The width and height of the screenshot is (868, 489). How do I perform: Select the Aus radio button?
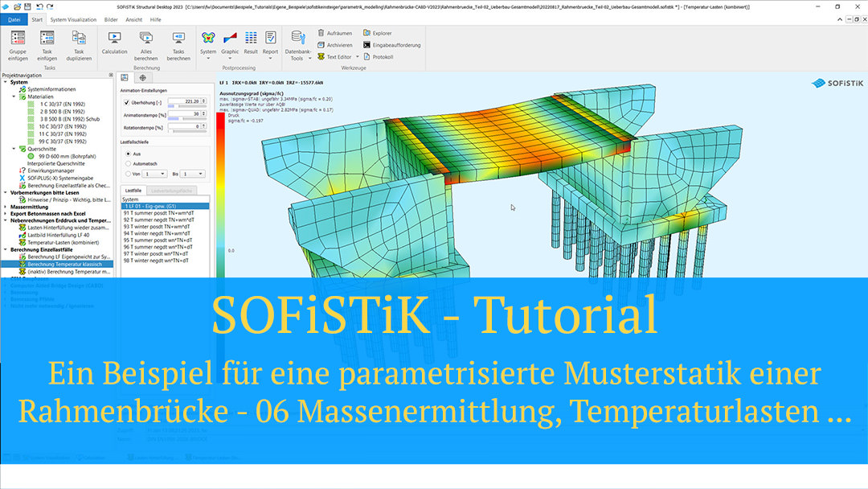click(127, 153)
